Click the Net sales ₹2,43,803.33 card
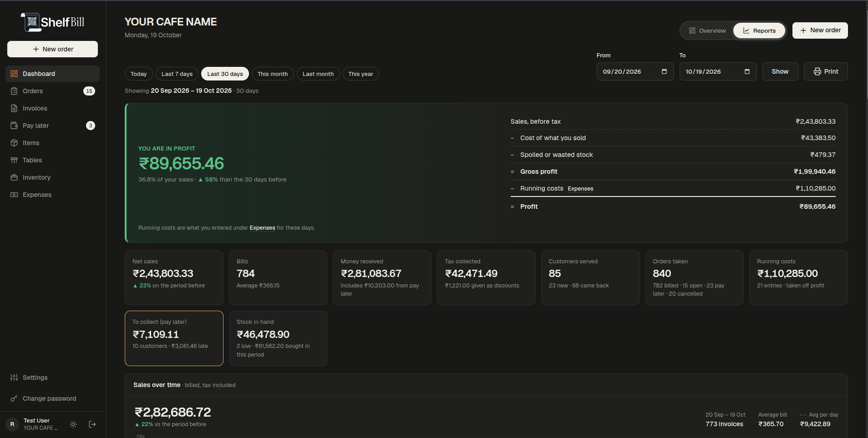868x438 pixels. point(174,277)
